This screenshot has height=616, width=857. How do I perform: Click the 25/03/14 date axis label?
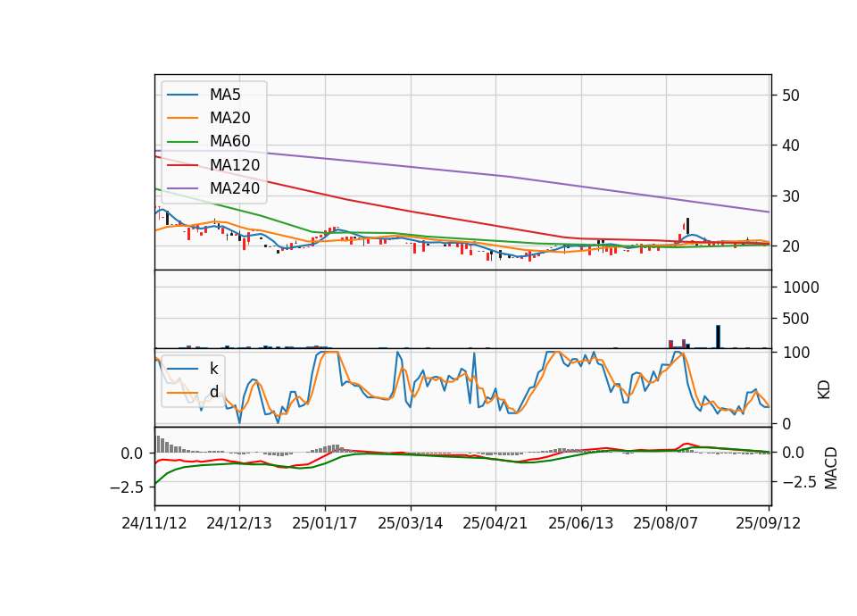click(410, 524)
